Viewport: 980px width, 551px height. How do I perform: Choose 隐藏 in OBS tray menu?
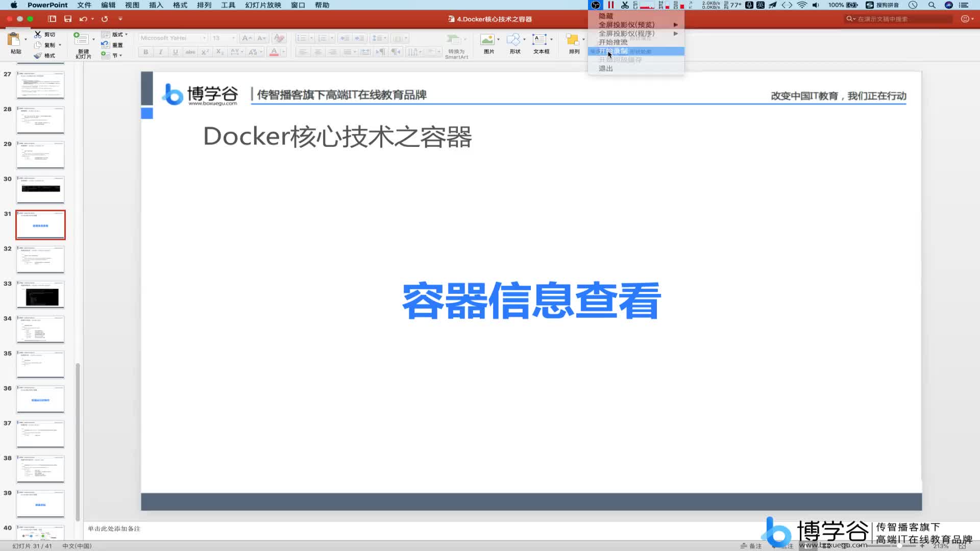(x=636, y=16)
